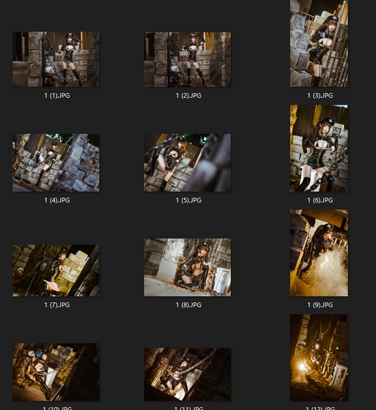Select thumbnail of 1 (2).JPG
The image size is (376, 410).
coord(187,59)
